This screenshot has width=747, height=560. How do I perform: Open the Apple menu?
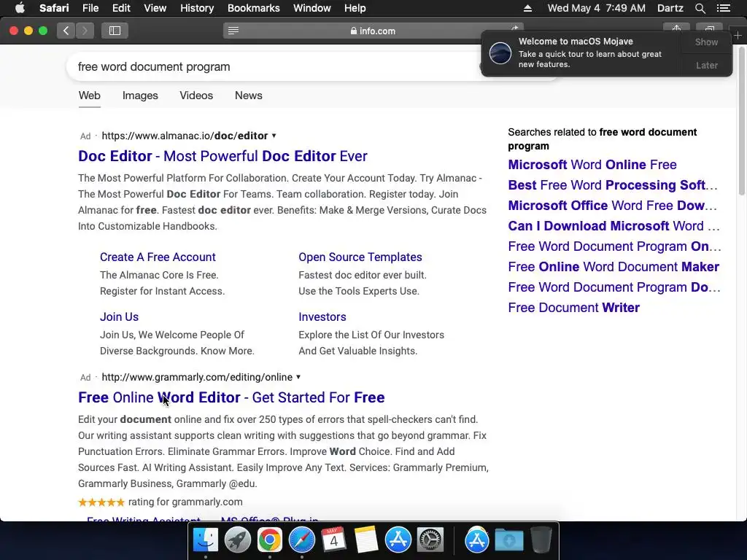[x=20, y=8]
